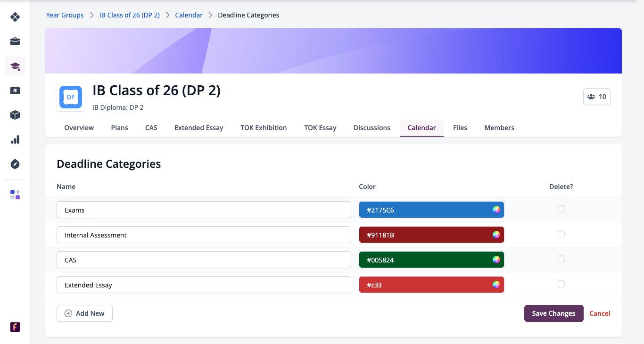Go to the Files tab

460,128
